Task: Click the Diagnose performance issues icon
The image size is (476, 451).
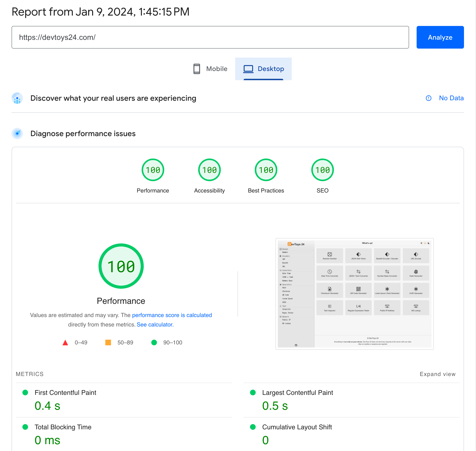Action: [x=17, y=134]
